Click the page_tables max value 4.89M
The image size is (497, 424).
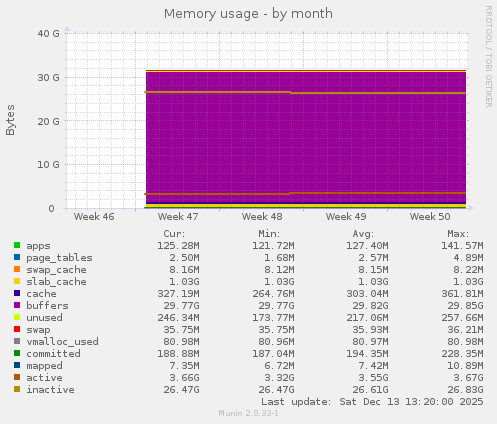468,258
